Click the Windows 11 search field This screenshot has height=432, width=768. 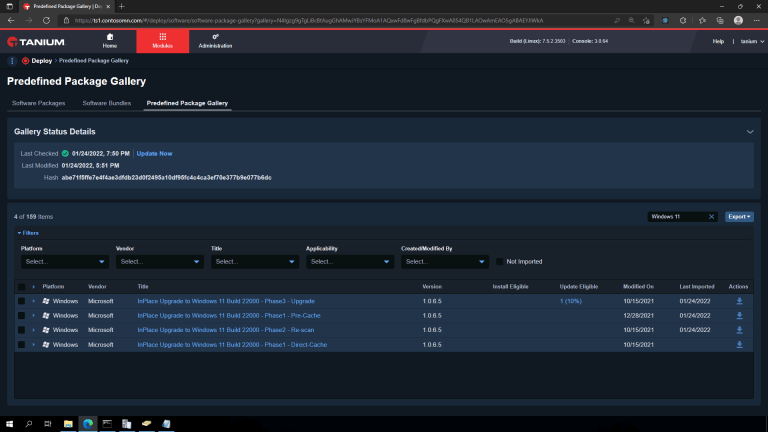tap(676, 216)
